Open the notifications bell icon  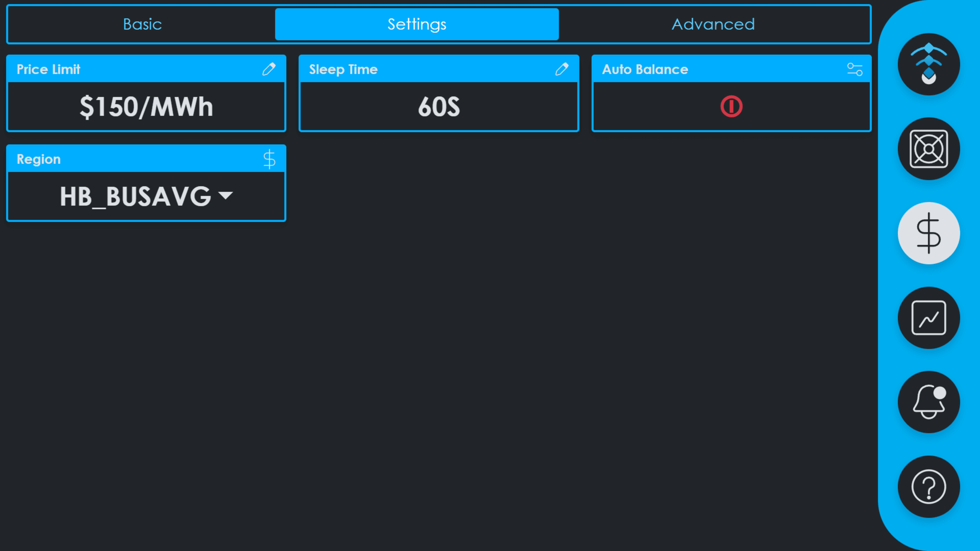(928, 402)
